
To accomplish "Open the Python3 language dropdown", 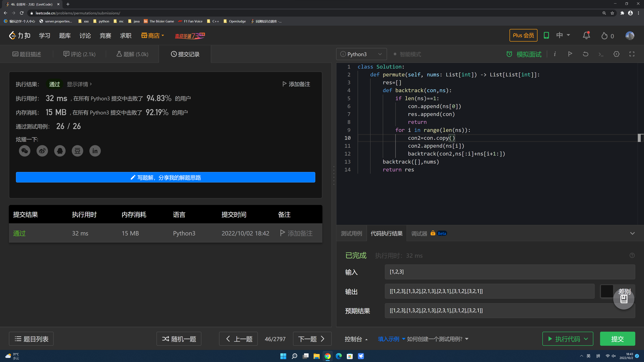I will point(361,54).
